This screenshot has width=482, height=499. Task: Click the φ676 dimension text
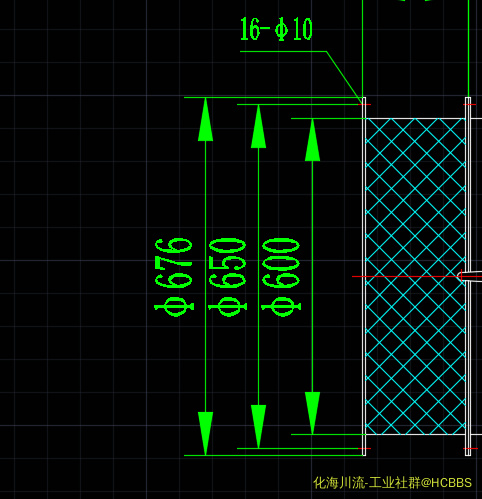[174, 277]
